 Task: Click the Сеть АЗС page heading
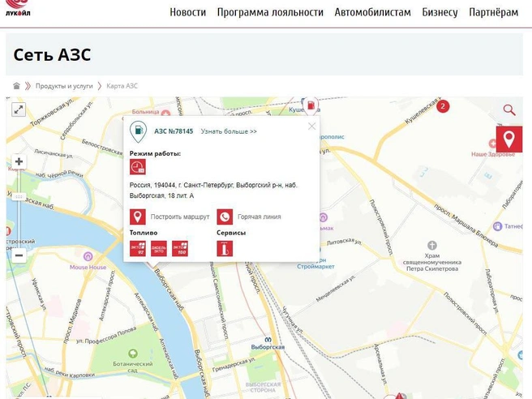[x=52, y=54]
